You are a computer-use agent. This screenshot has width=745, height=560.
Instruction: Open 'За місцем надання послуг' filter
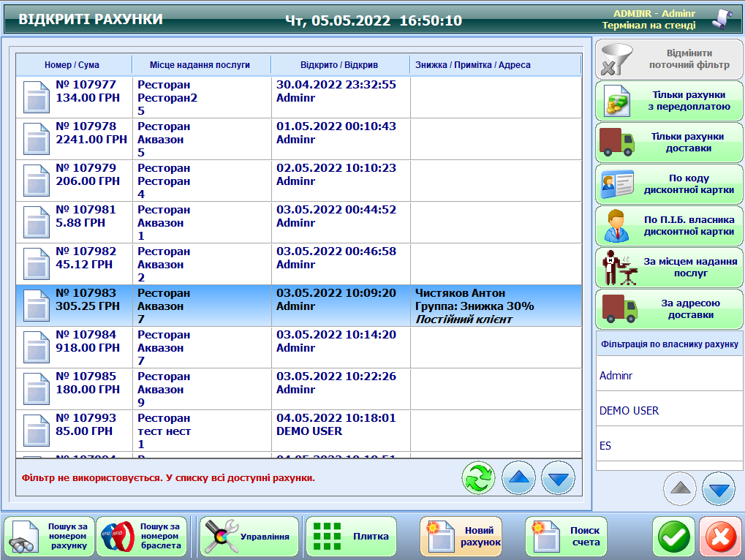(668, 267)
